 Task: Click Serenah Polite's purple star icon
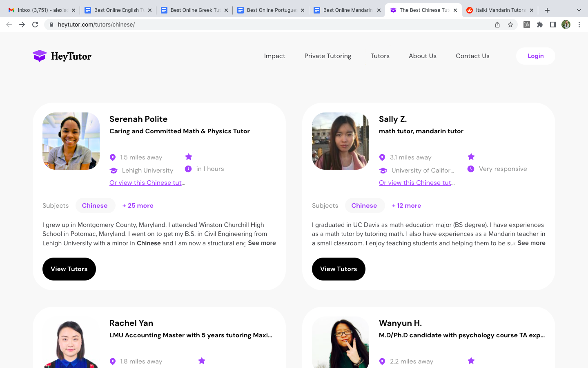pos(189,157)
